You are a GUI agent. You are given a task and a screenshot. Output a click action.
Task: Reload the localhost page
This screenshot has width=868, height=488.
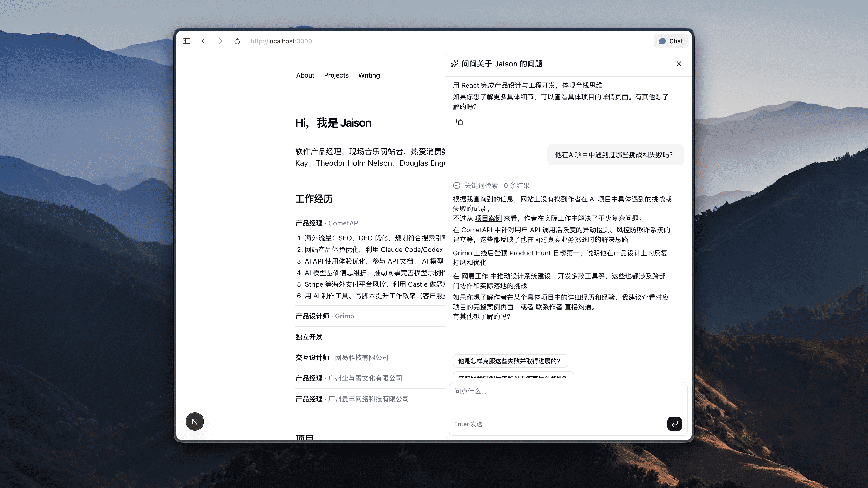(237, 41)
